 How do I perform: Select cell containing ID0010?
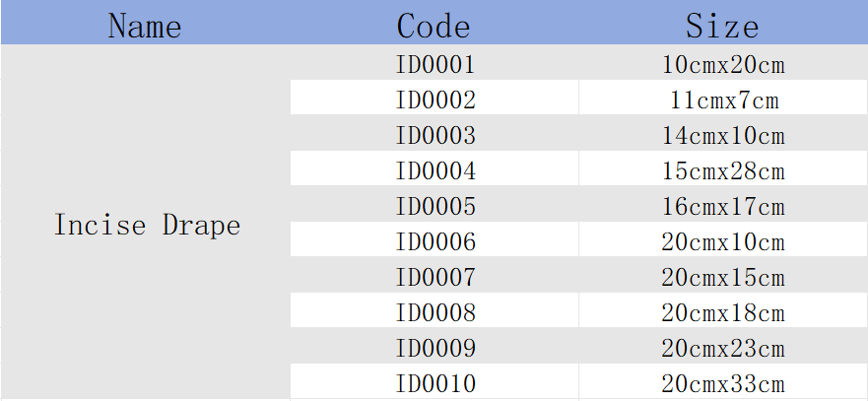coord(434,381)
